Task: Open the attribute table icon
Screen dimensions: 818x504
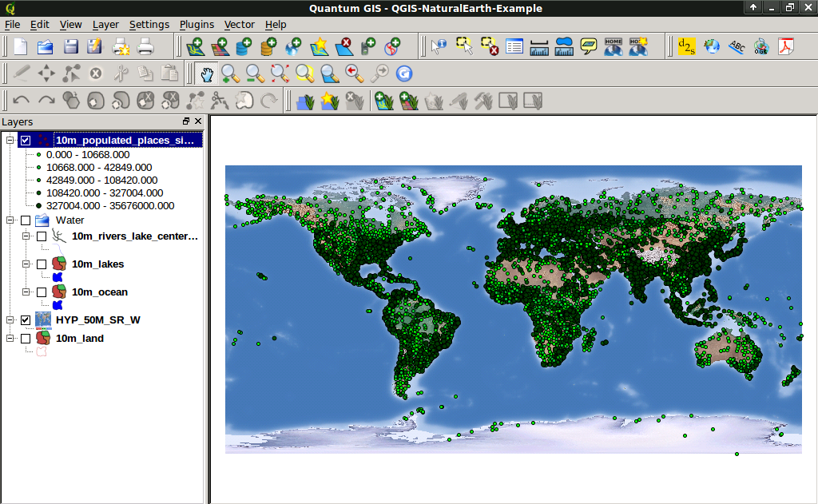Action: [x=514, y=47]
